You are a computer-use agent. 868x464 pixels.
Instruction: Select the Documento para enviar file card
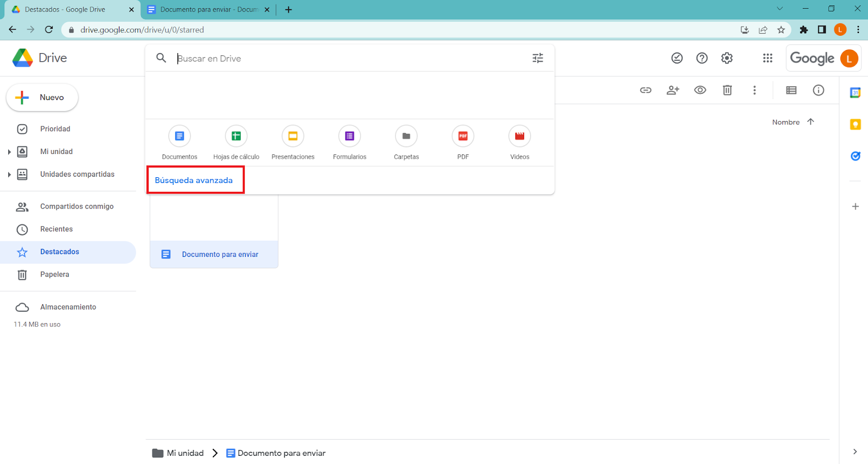point(214,231)
